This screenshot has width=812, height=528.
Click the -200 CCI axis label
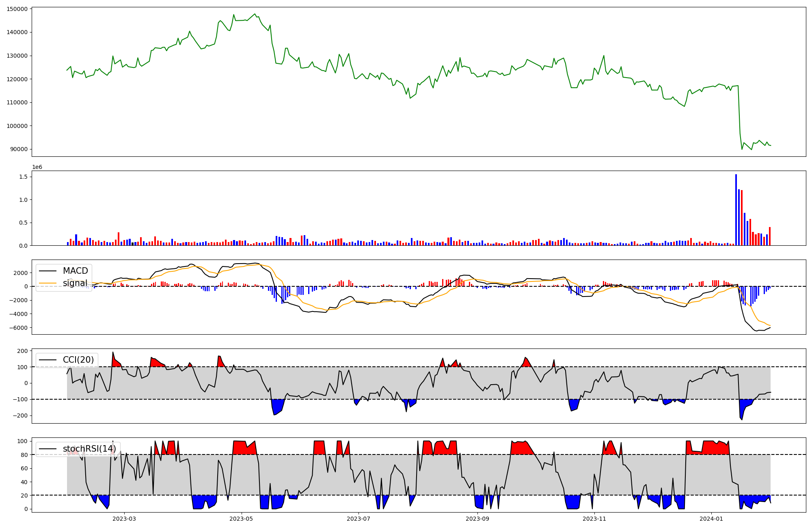pyautogui.click(x=20, y=415)
